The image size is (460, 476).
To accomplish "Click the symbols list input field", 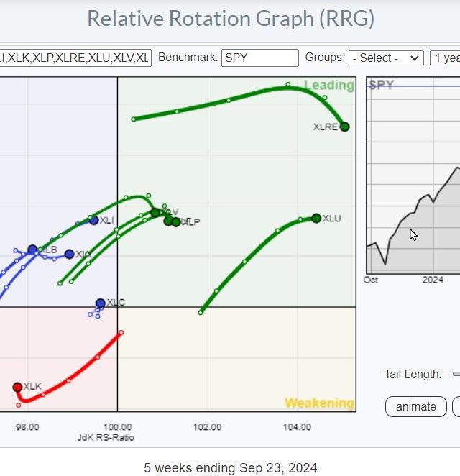I will click(75, 58).
